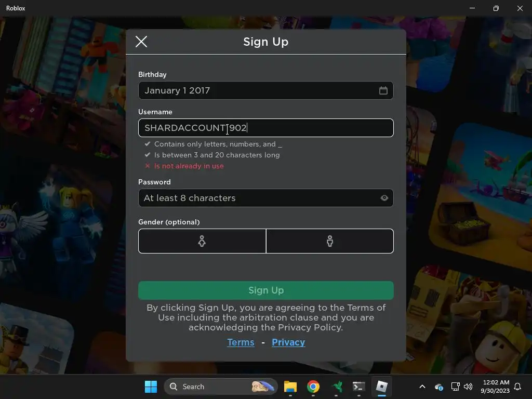Restore down the Roblox window

coord(496,8)
